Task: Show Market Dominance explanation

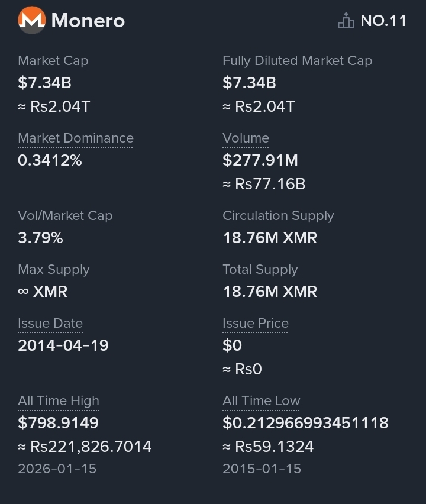Action: click(76, 138)
